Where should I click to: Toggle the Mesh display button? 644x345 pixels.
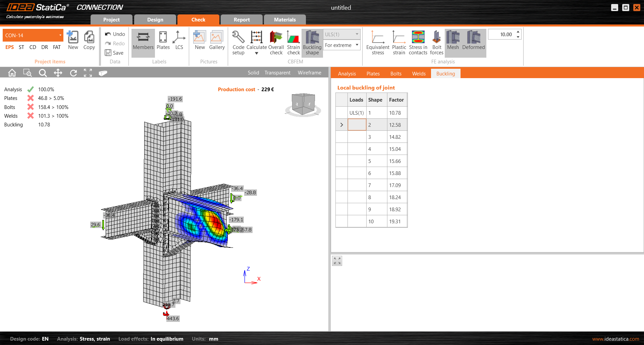[x=453, y=38]
